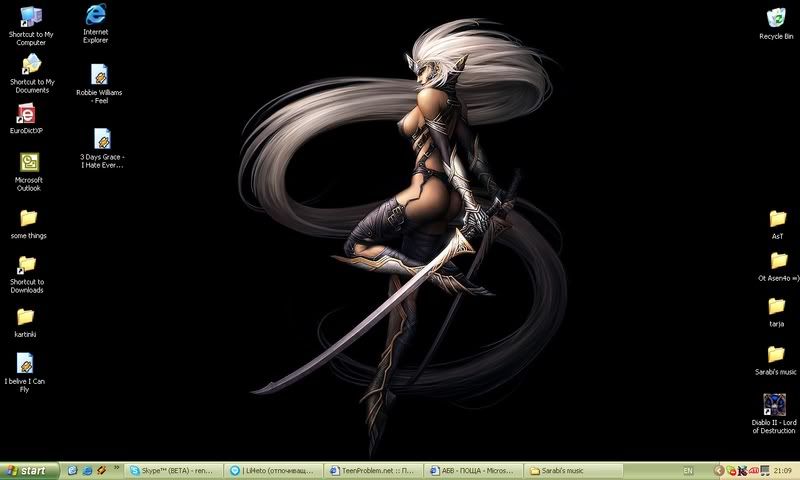Expand the Quick Launch overflow chevron

(118, 468)
